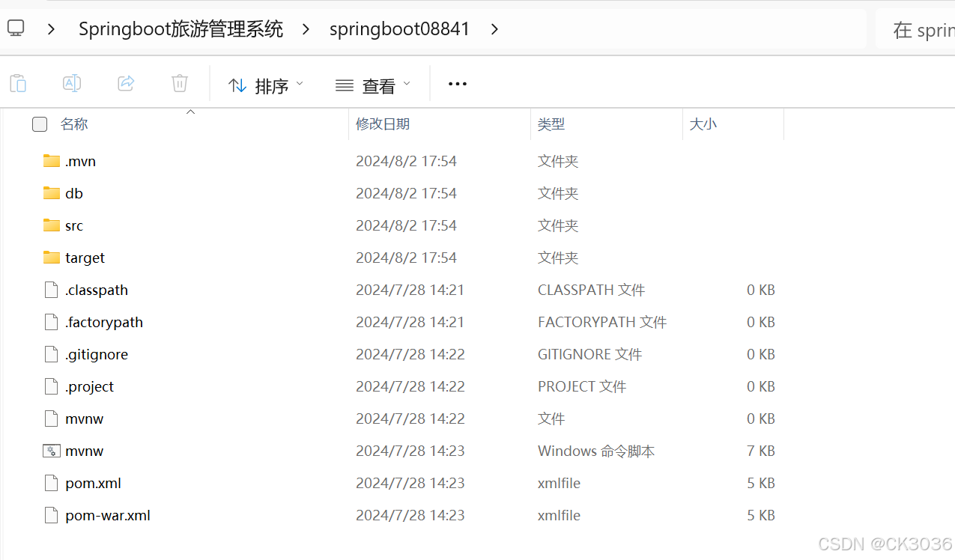Navigate to Springboot旅游管理系统 breadcrumb

[x=181, y=29]
